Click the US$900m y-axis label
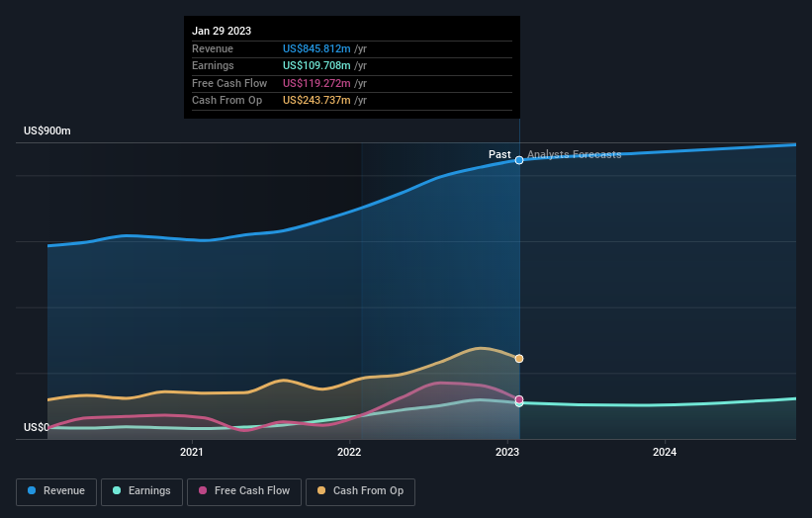Viewport: 812px width, 518px height. coord(47,130)
